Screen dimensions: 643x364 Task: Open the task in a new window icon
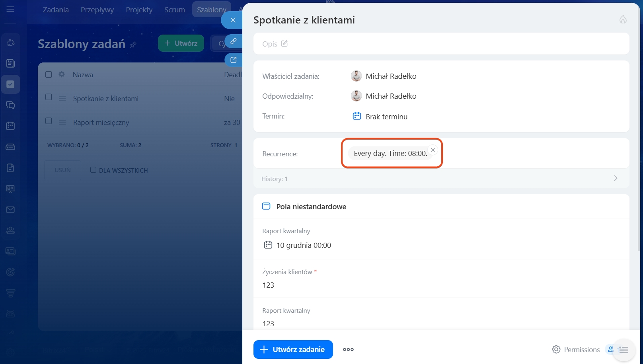pos(234,60)
